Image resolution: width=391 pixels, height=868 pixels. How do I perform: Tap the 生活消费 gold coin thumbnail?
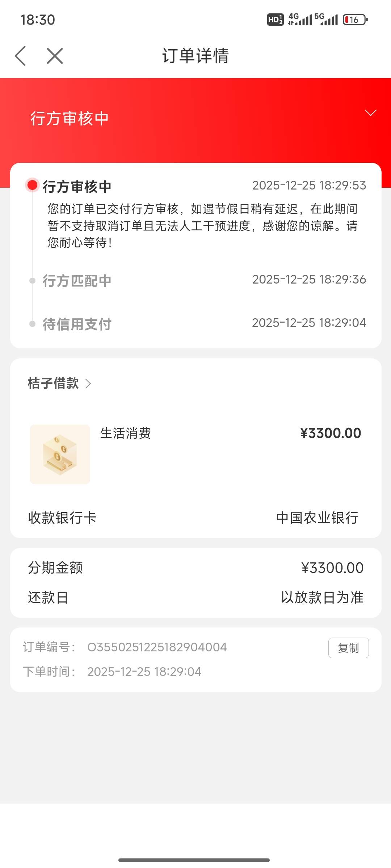click(60, 454)
